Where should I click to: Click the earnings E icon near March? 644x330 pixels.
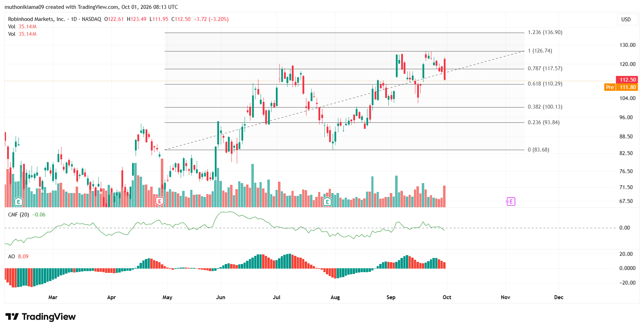coord(18,202)
